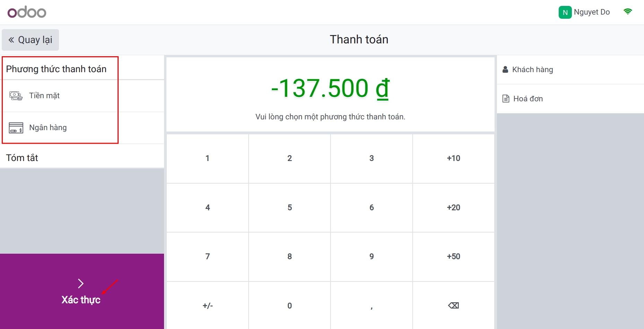
Task: Go back with the Quay lại button
Action: click(31, 40)
